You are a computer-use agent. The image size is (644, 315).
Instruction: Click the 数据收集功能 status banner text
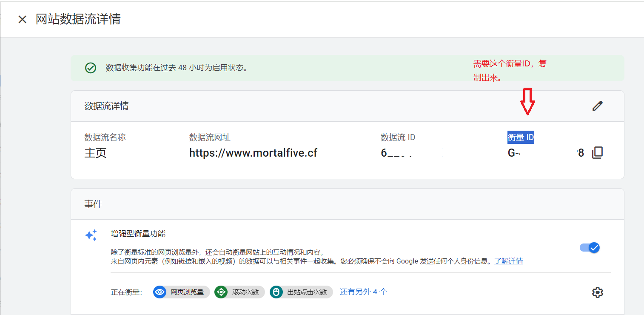coord(177,68)
